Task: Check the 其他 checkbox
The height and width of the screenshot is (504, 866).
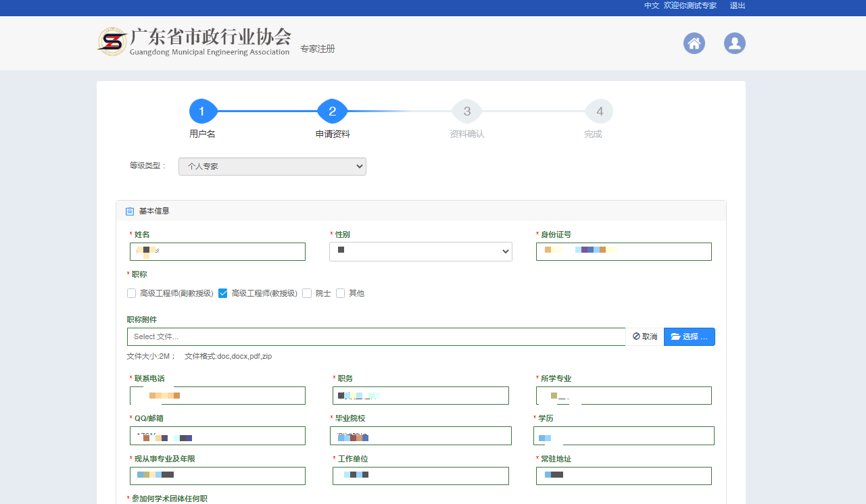Action: click(341, 293)
